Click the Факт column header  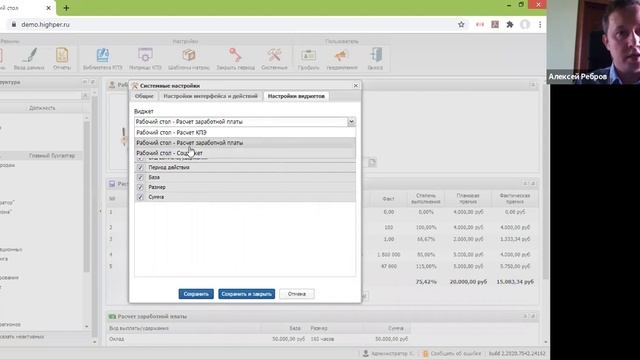[388, 199]
